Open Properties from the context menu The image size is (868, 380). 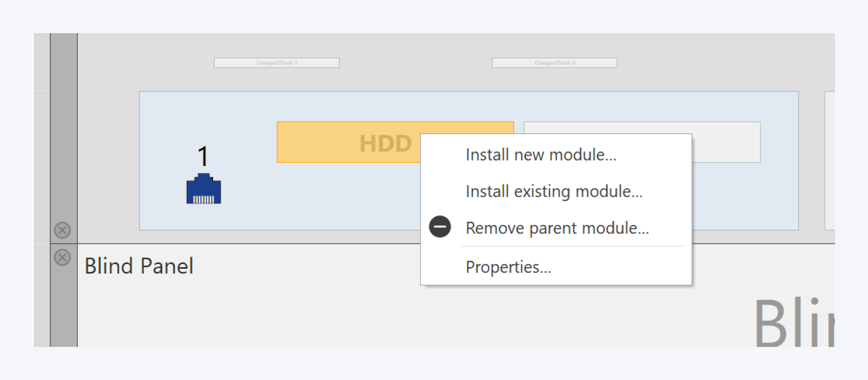click(x=508, y=267)
